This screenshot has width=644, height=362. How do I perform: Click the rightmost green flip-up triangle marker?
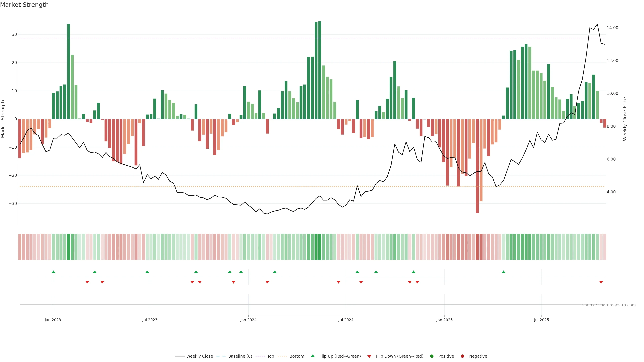pyautogui.click(x=503, y=272)
